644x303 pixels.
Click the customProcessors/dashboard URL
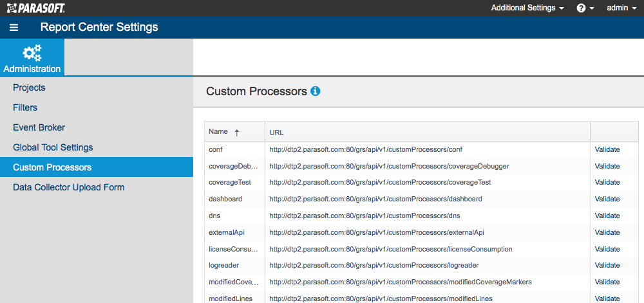click(376, 199)
